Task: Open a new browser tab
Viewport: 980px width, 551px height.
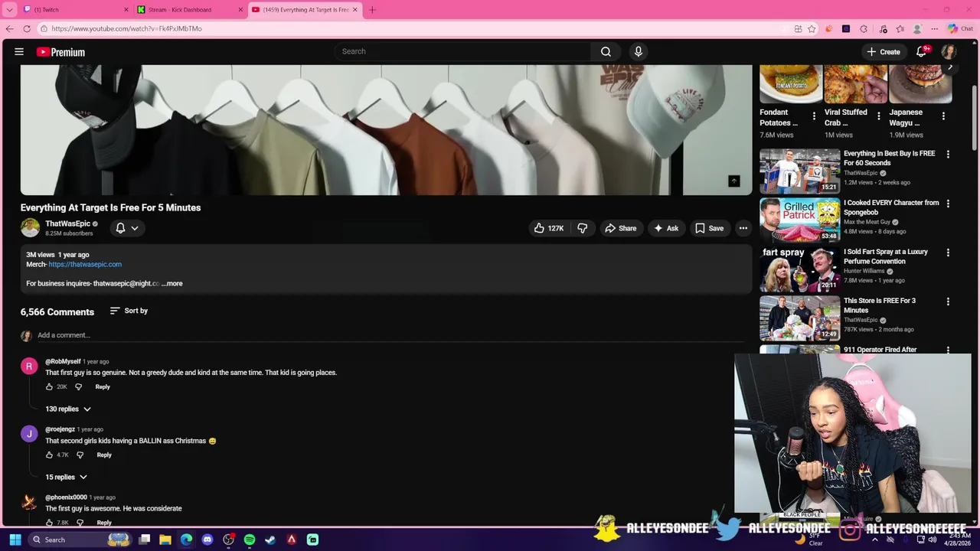Action: [x=372, y=9]
